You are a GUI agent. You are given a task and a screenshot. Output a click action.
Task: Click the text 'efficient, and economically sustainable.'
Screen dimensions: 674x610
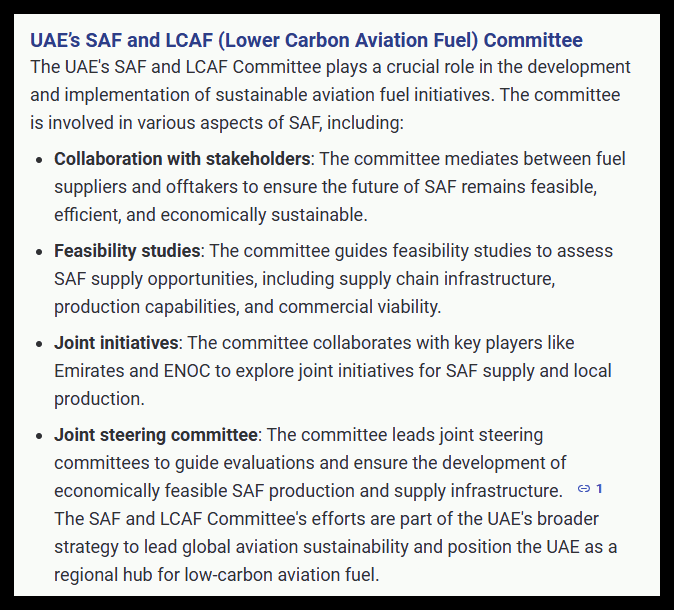tap(211, 215)
